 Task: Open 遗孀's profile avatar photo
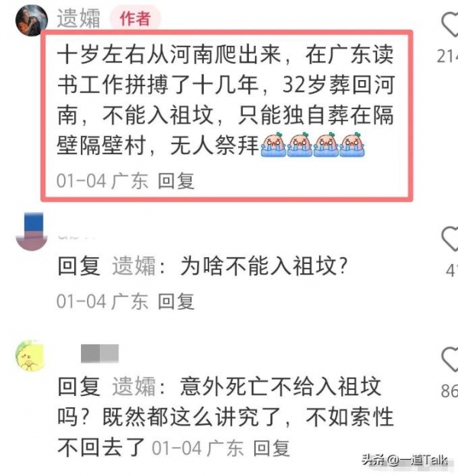coord(31,21)
